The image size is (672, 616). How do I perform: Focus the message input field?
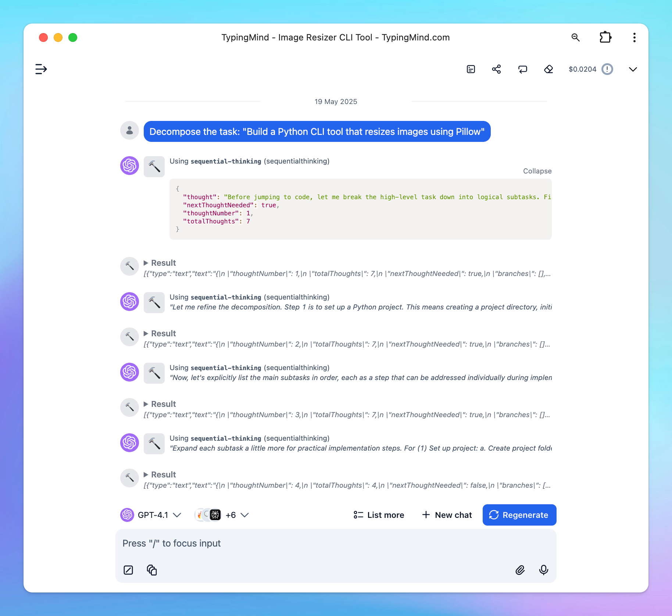pos(336,544)
